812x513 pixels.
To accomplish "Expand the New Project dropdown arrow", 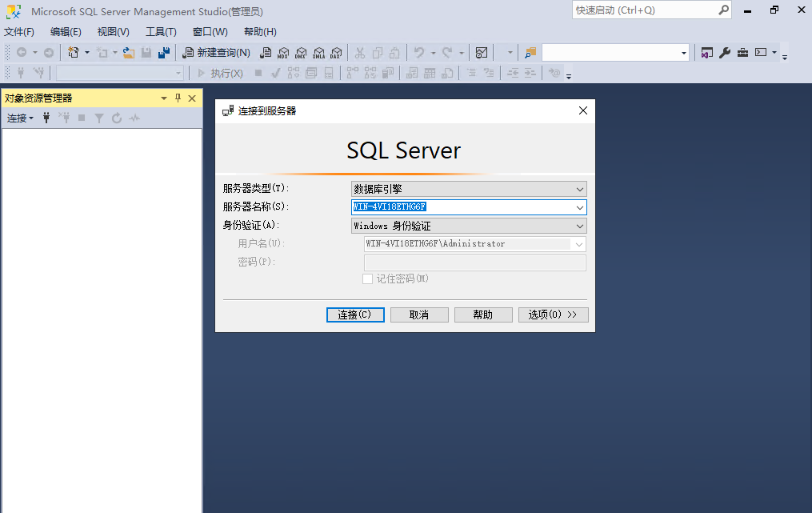I will coord(87,52).
